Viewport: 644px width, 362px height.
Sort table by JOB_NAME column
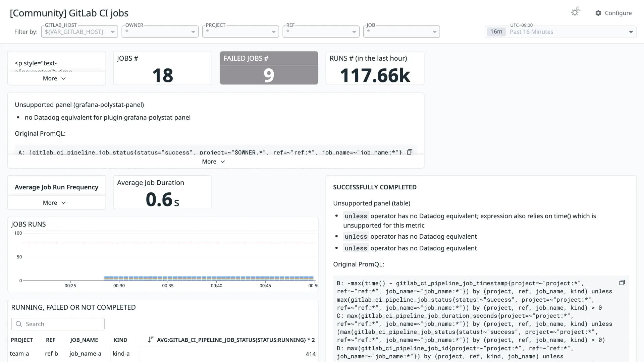tap(84, 340)
